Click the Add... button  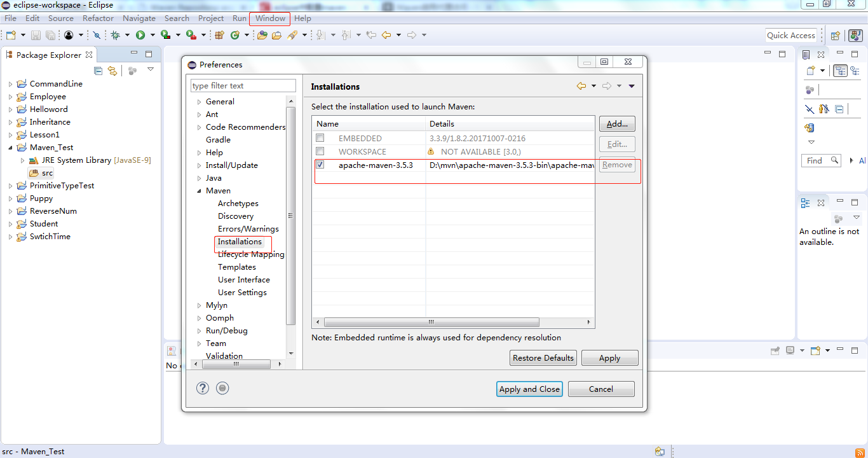tap(617, 124)
